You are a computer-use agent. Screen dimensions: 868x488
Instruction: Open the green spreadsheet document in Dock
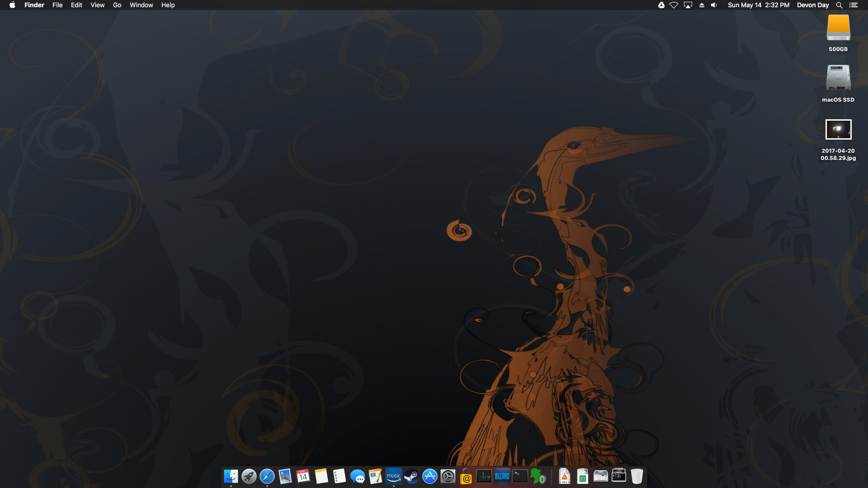[x=583, y=476]
